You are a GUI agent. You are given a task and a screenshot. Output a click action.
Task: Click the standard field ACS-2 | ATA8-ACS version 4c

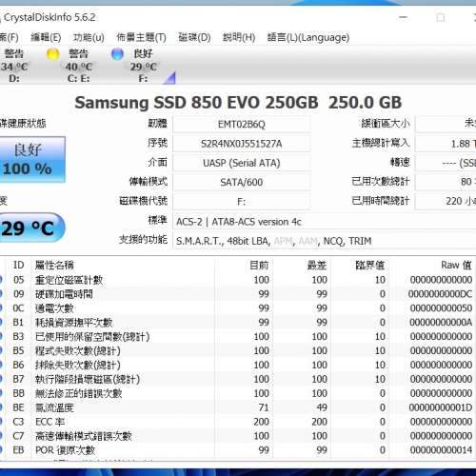tap(325, 222)
